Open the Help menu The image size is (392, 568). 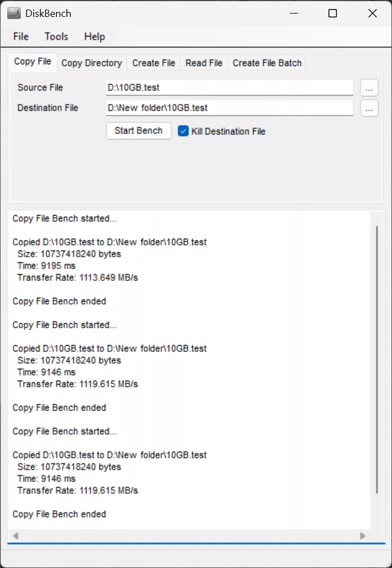click(x=94, y=37)
